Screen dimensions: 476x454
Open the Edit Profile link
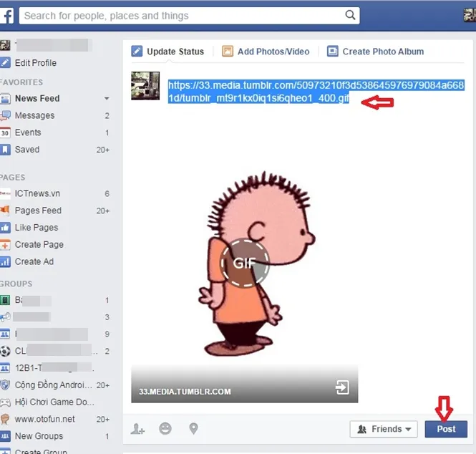click(36, 63)
